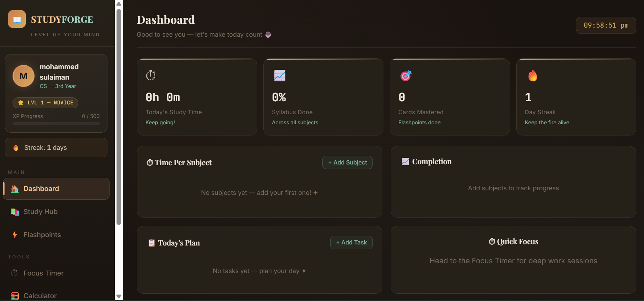Click the XP Progress bar
The image size is (644, 301).
[x=56, y=123]
